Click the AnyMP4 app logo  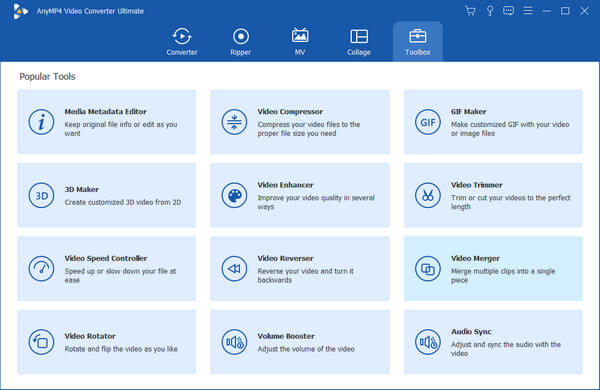(x=20, y=11)
